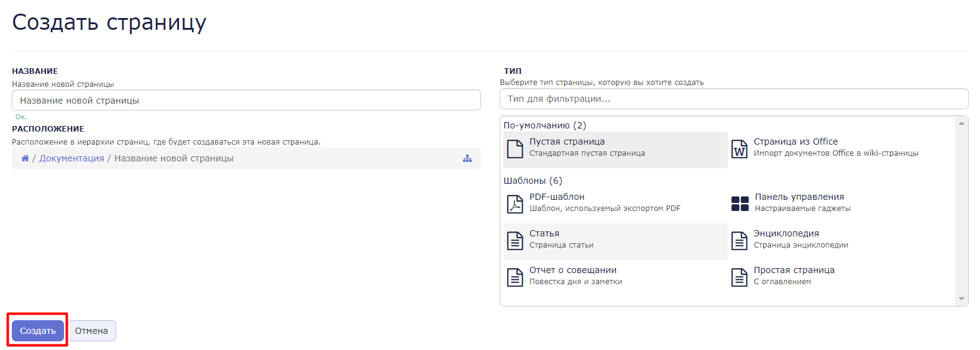Viewport: 980px width, 350px height.
Task: Choose the Статья title text
Action: pos(544,233)
